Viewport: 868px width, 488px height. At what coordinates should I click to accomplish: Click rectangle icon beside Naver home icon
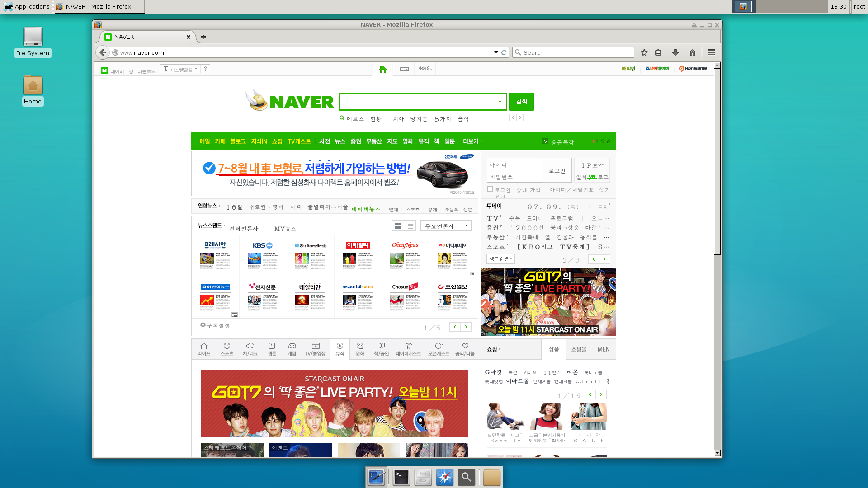(x=404, y=69)
